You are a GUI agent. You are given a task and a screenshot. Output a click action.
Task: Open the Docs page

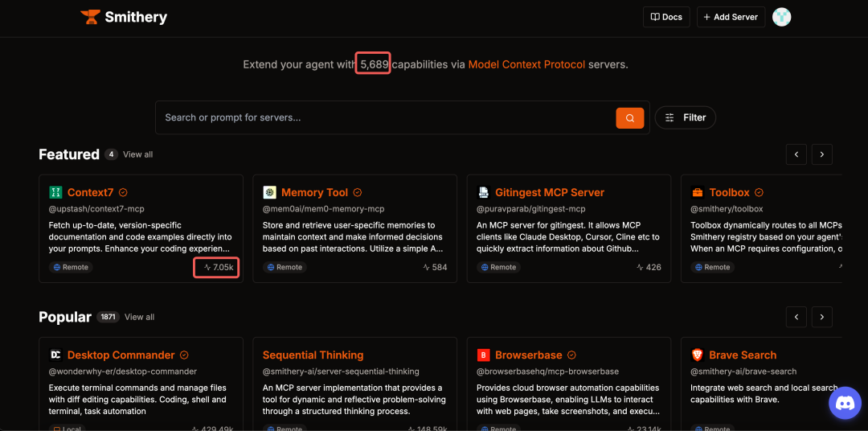coord(666,17)
